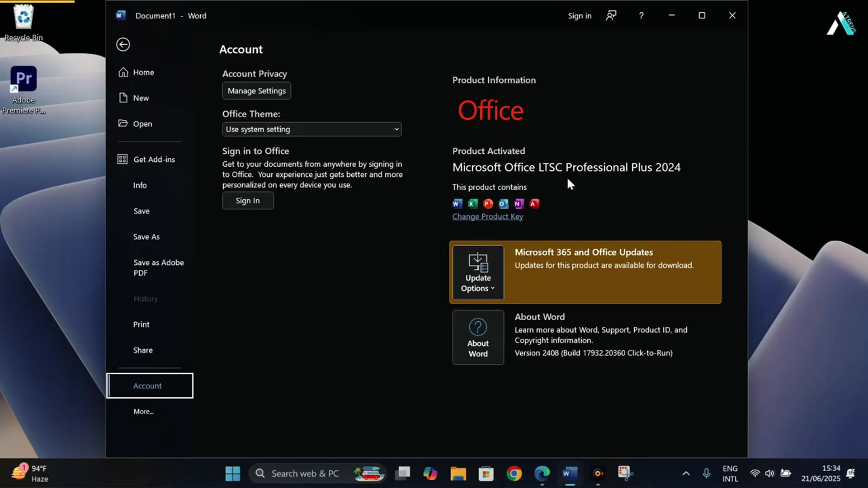The width and height of the screenshot is (868, 488).
Task: Click the Excel product icon
Action: pos(473,203)
